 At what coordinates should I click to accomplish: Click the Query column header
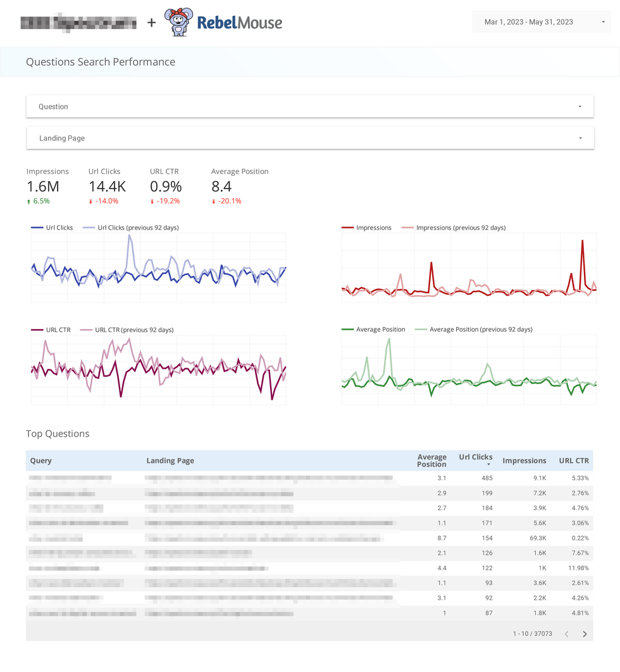tap(40, 460)
